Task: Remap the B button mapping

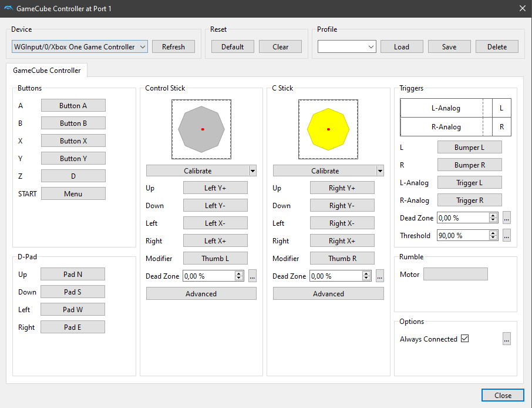Action: pyautogui.click(x=73, y=123)
